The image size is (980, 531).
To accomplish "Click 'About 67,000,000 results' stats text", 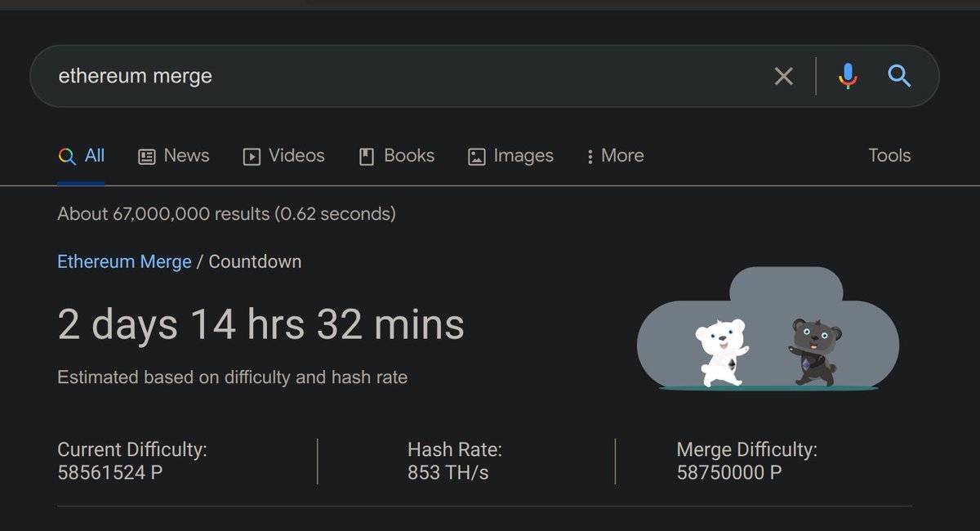I will (226, 214).
